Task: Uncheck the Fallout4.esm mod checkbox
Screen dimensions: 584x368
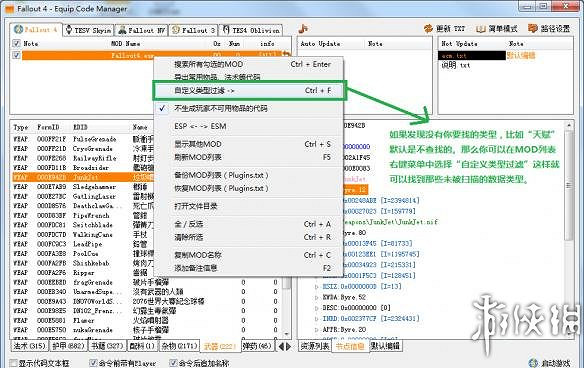Action: 16,55
